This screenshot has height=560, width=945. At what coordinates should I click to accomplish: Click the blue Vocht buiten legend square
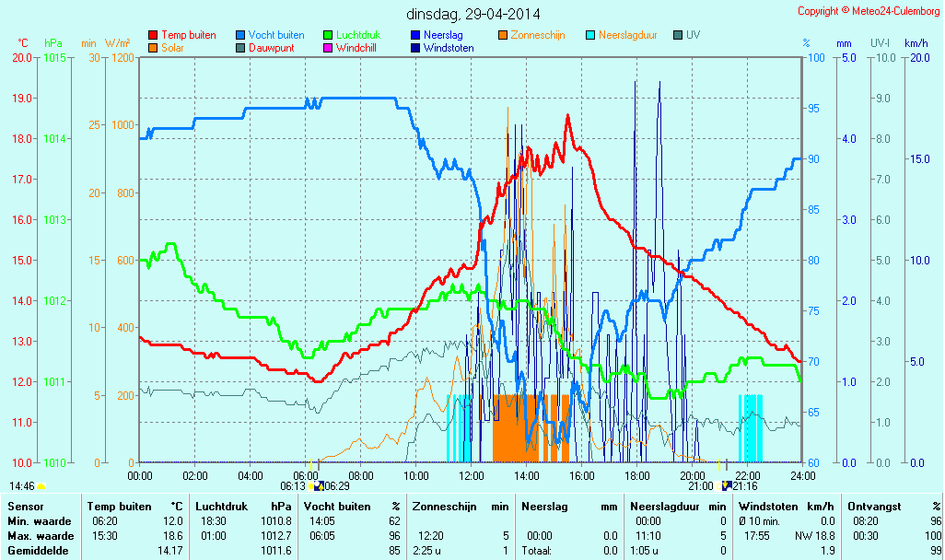(240, 35)
